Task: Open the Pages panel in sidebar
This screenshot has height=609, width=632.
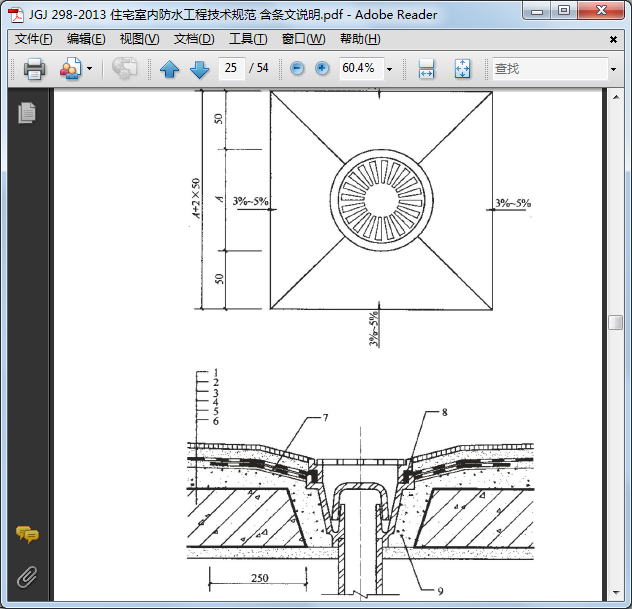Action: click(x=27, y=113)
